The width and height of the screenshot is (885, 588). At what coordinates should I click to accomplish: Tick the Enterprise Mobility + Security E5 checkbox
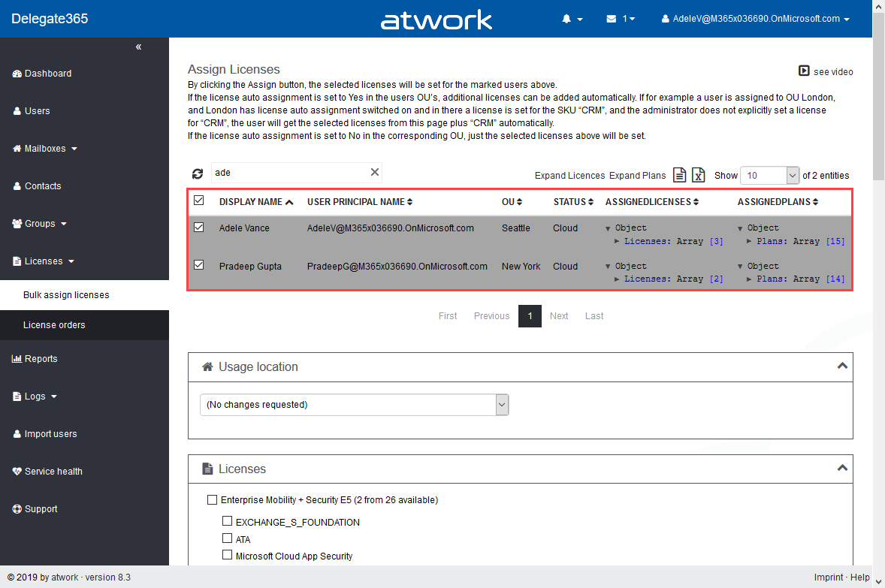pyautogui.click(x=211, y=500)
